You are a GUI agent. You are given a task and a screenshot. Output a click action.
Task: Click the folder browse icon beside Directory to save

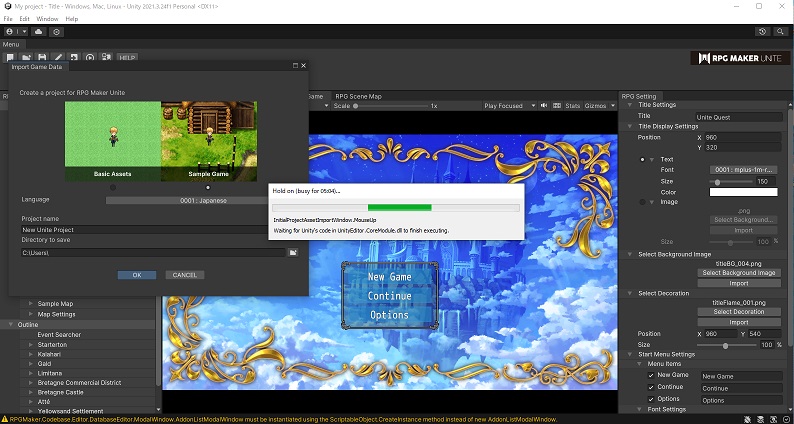coord(293,252)
